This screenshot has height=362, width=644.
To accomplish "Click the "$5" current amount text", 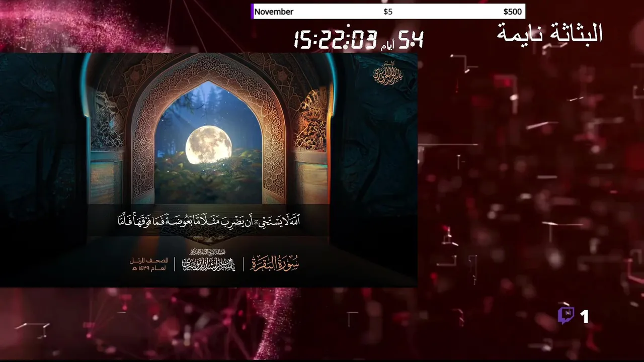I will (x=388, y=12).
